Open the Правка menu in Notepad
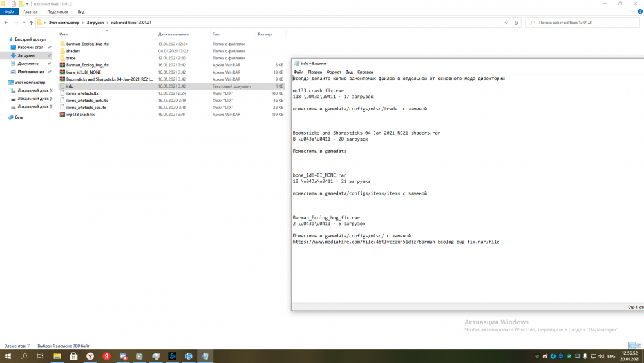 click(x=316, y=72)
